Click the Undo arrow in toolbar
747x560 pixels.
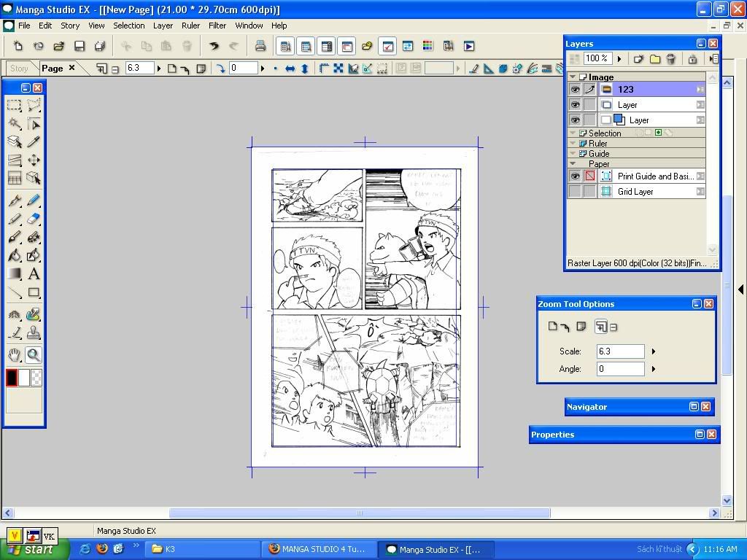click(x=214, y=46)
